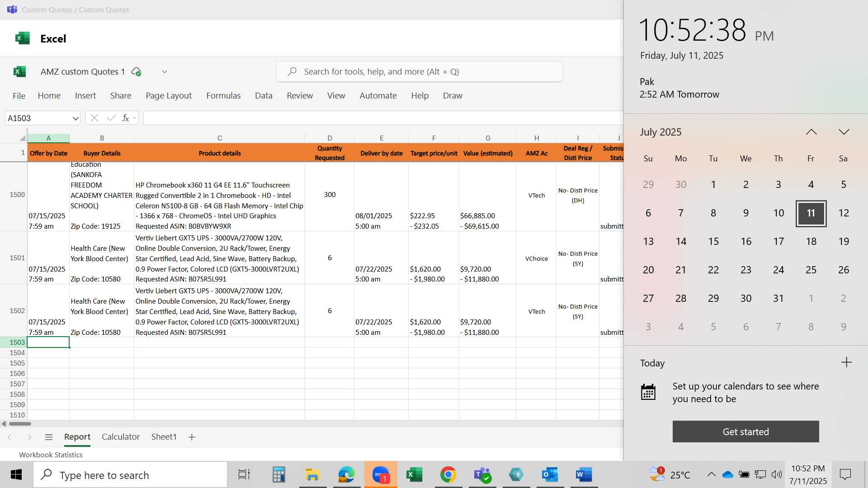The height and width of the screenshot is (488, 868).
Task: Click the search for tools box
Action: (x=419, y=71)
